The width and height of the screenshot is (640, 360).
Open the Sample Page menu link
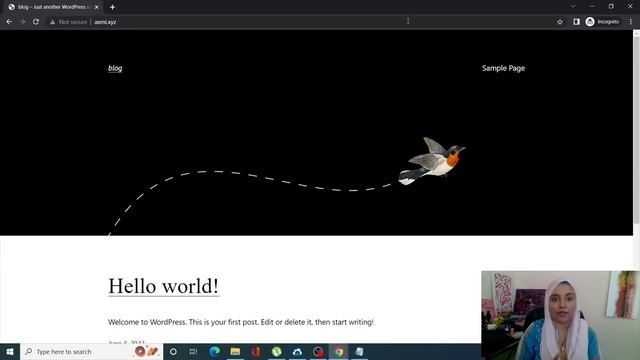[x=503, y=68]
